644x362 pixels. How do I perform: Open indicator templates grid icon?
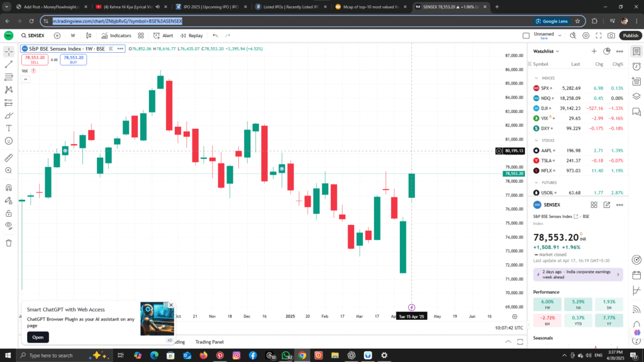[141, 36]
